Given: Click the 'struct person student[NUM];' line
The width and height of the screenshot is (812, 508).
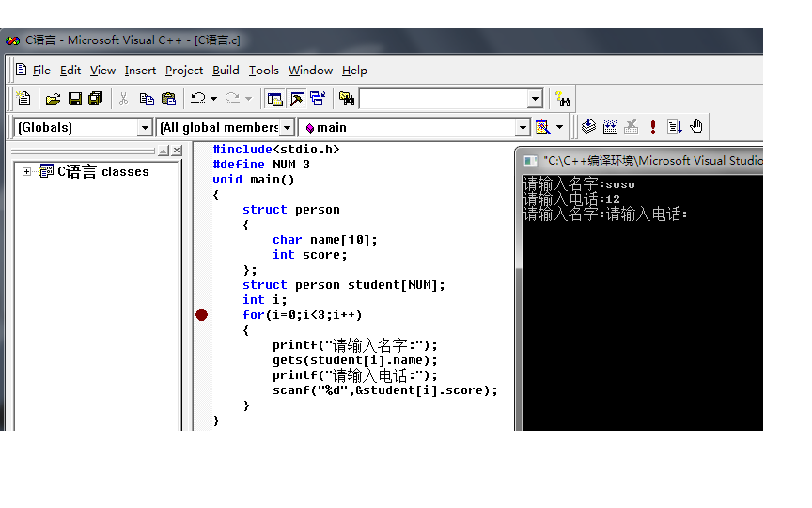Looking at the screenshot, I should pyautogui.click(x=343, y=285).
